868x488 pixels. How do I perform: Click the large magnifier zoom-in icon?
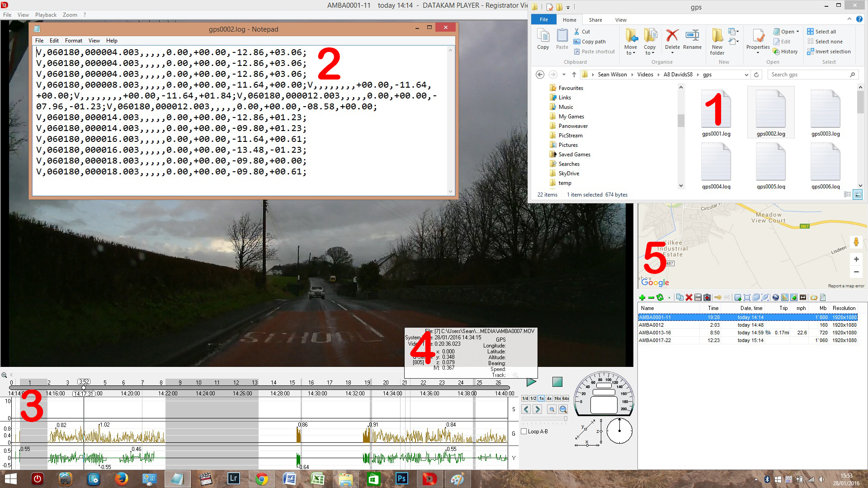pyautogui.click(x=563, y=409)
